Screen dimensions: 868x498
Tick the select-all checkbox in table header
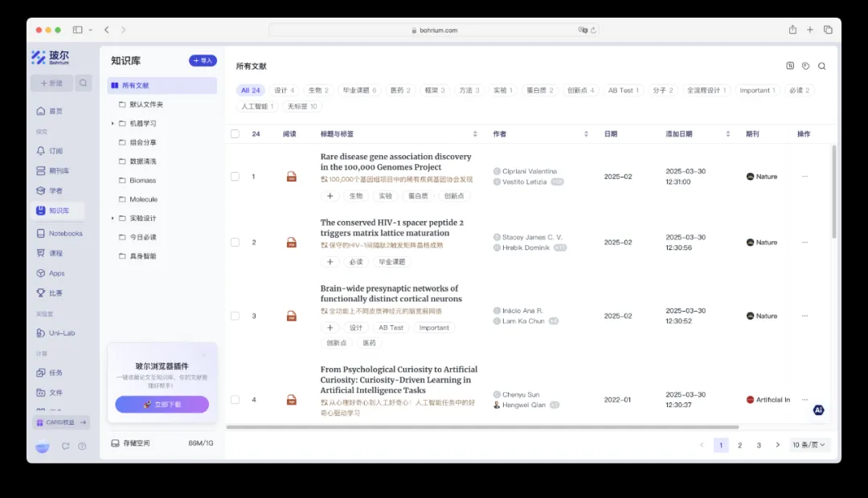pos(235,134)
